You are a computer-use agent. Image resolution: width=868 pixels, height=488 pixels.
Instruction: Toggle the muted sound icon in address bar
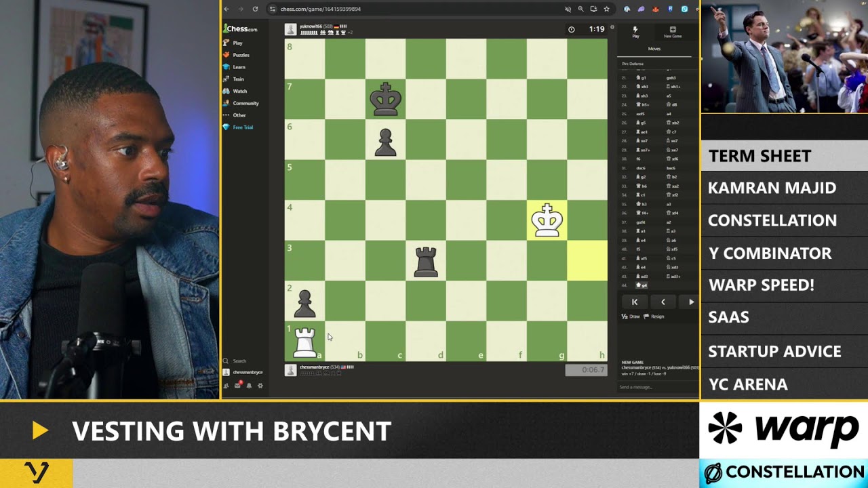pos(568,9)
